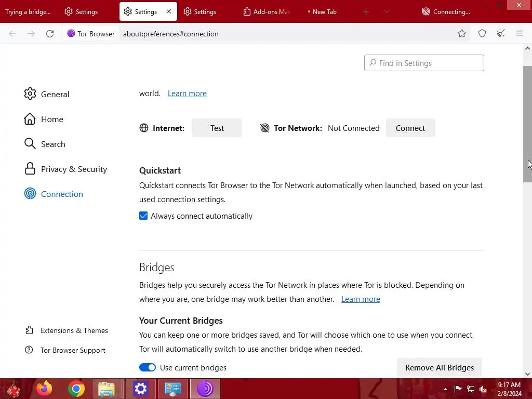Image resolution: width=532 pixels, height=399 pixels.
Task: Open the Home settings category
Action: (x=44, y=119)
